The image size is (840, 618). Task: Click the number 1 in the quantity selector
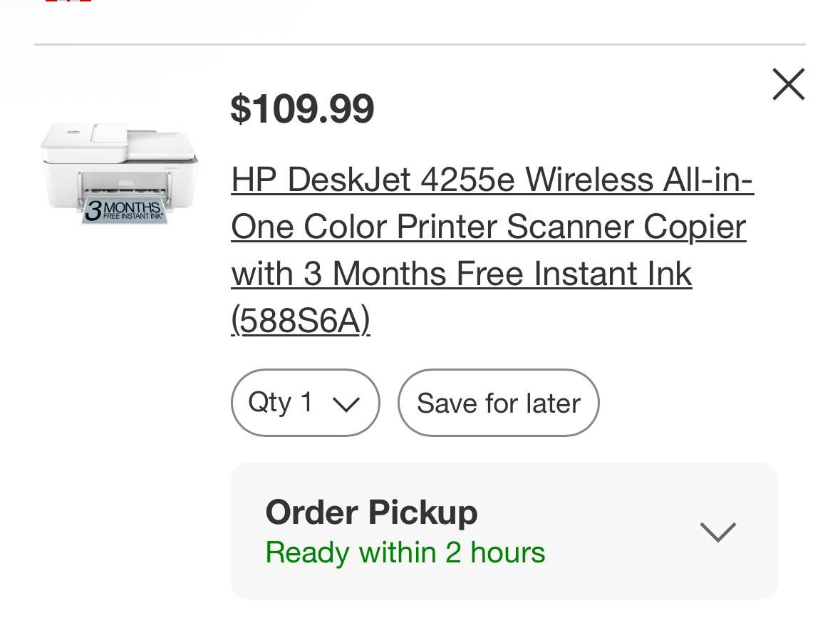pyautogui.click(x=307, y=403)
